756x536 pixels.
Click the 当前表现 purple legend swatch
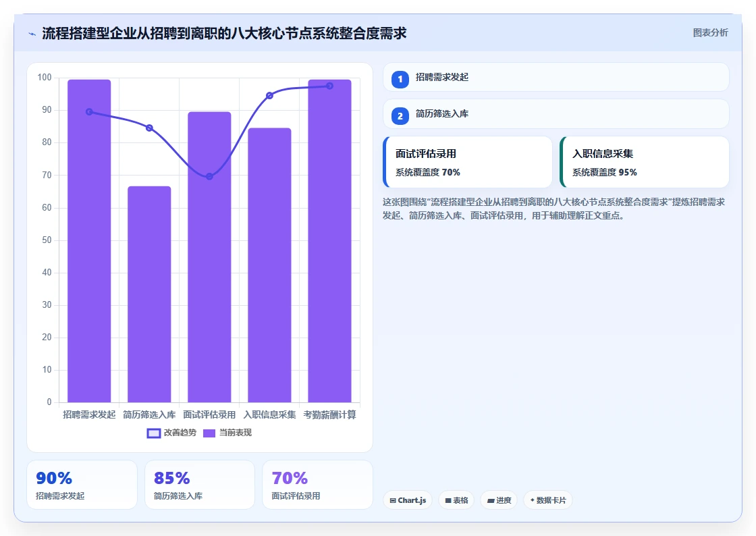[209, 433]
